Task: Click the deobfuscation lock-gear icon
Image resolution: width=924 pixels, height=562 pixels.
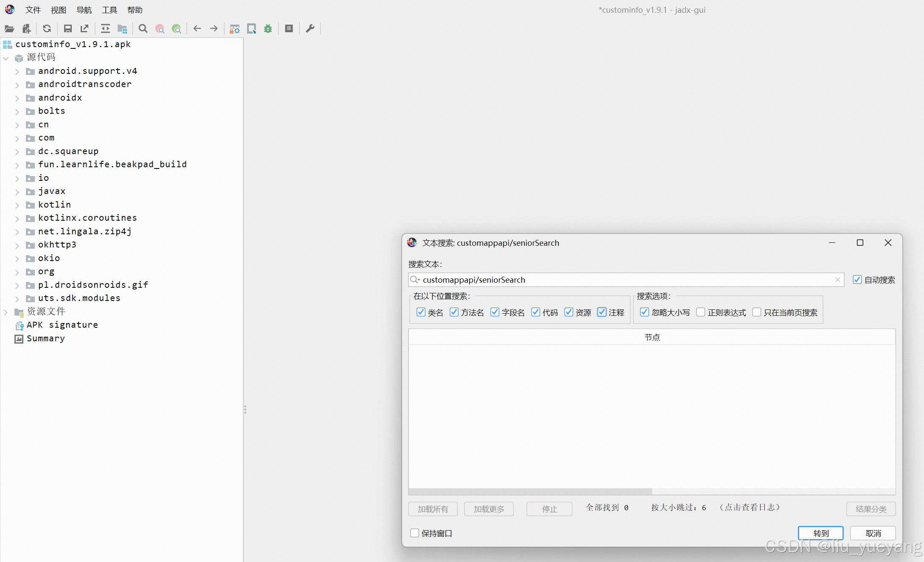Action: coord(234,29)
